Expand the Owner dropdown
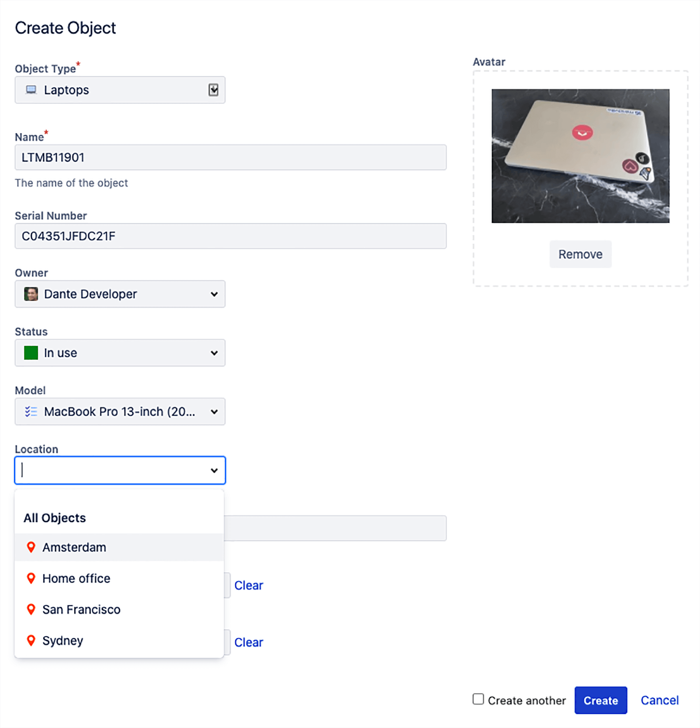Image resolution: width=700 pixels, height=728 pixels. [x=214, y=294]
